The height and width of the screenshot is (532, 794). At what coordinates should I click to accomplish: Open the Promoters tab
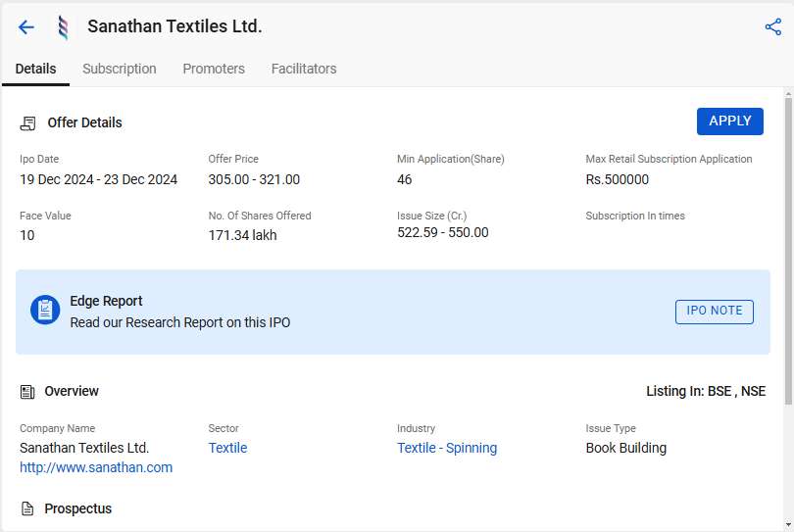[214, 69]
